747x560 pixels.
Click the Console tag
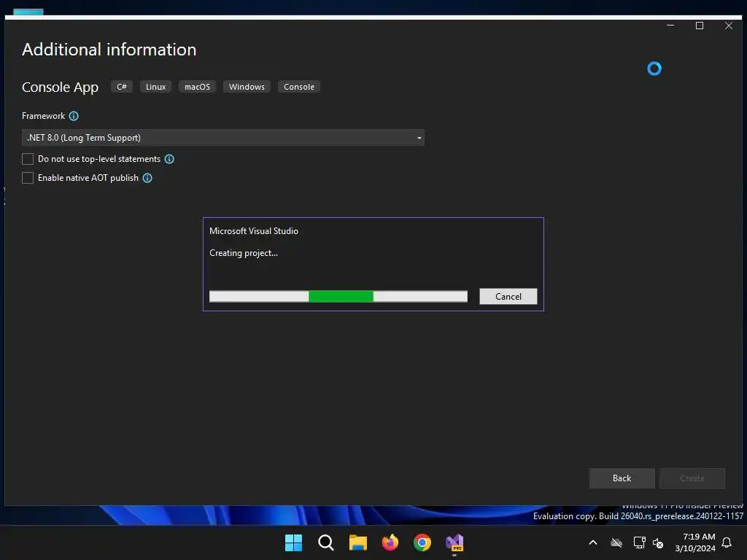299,87
